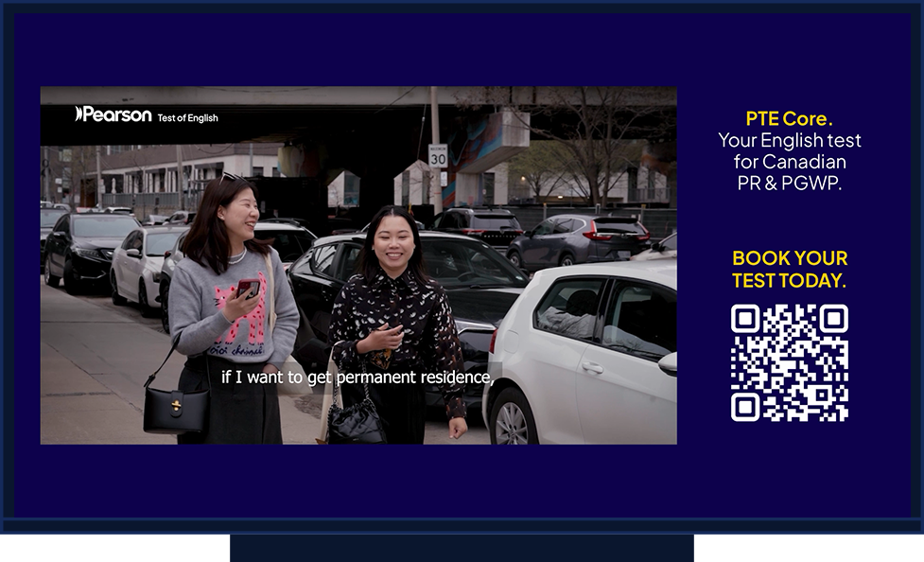Screen dimensions: 924x562
Task: Click the 'Test of English' label
Action: tap(187, 118)
